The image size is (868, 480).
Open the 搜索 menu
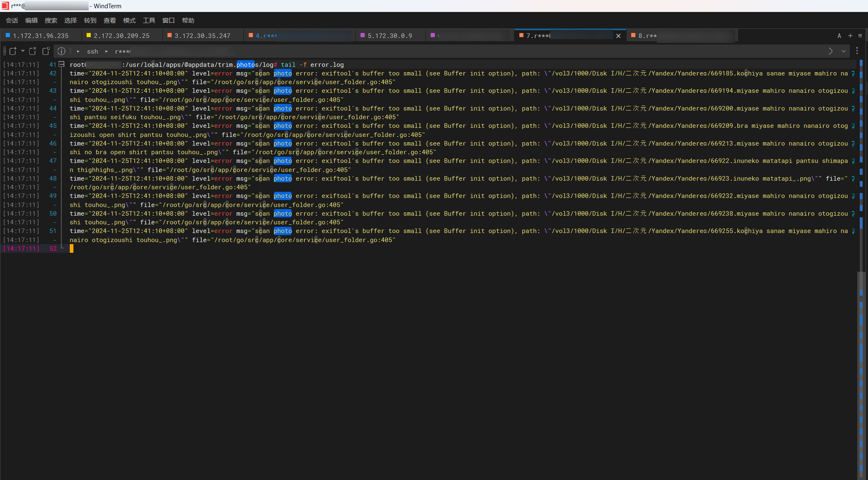pos(51,21)
